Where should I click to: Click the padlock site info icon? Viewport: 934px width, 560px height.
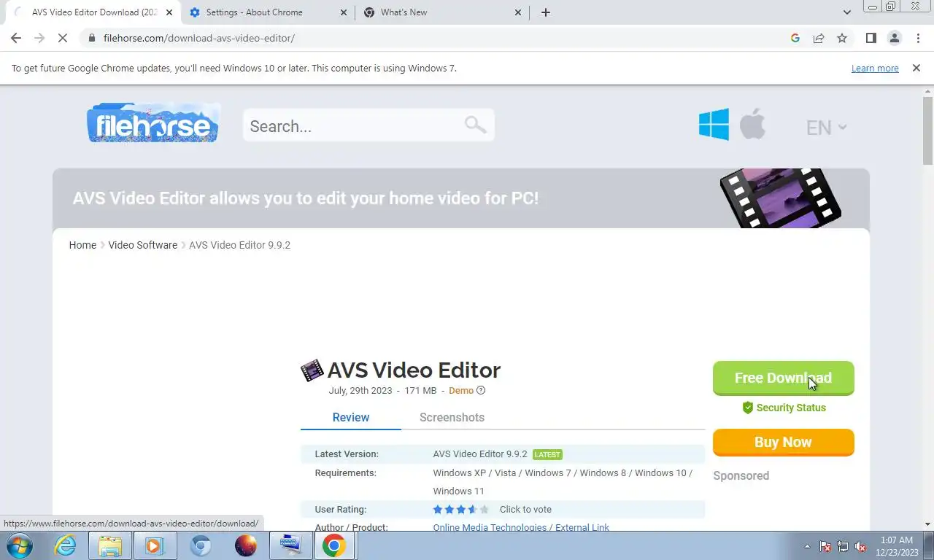(91, 38)
